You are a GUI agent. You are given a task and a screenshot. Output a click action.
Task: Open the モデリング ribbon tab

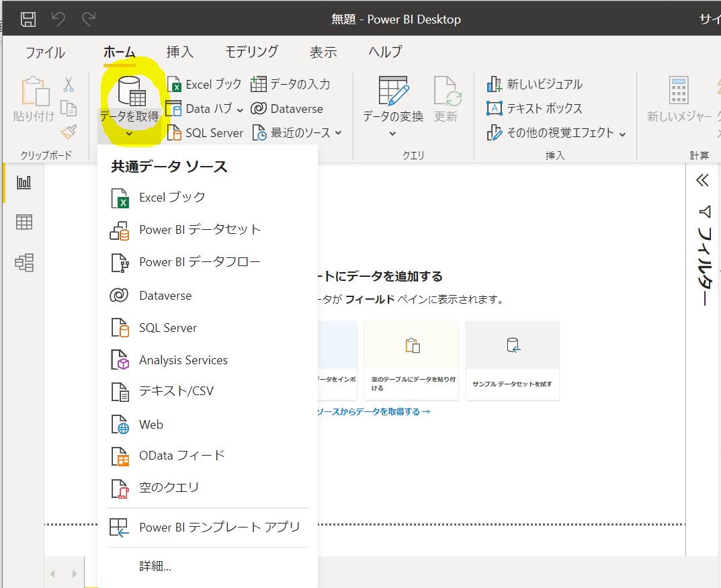251,52
